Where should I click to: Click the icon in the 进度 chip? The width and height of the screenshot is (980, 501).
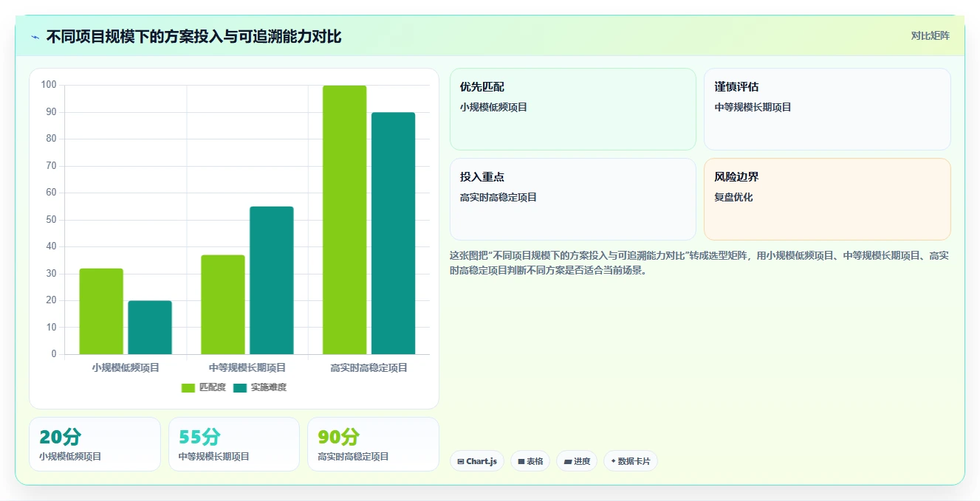pyautogui.click(x=568, y=462)
